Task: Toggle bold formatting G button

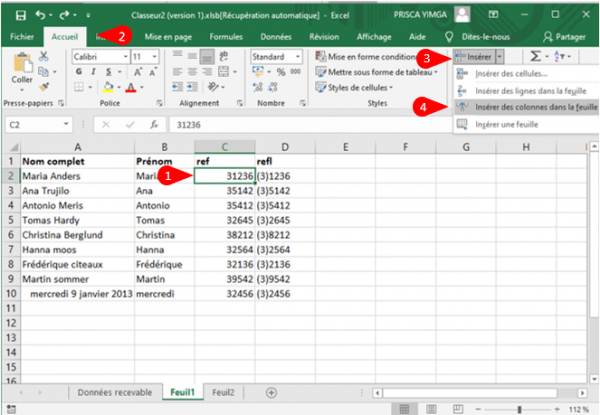Action: coord(78,73)
